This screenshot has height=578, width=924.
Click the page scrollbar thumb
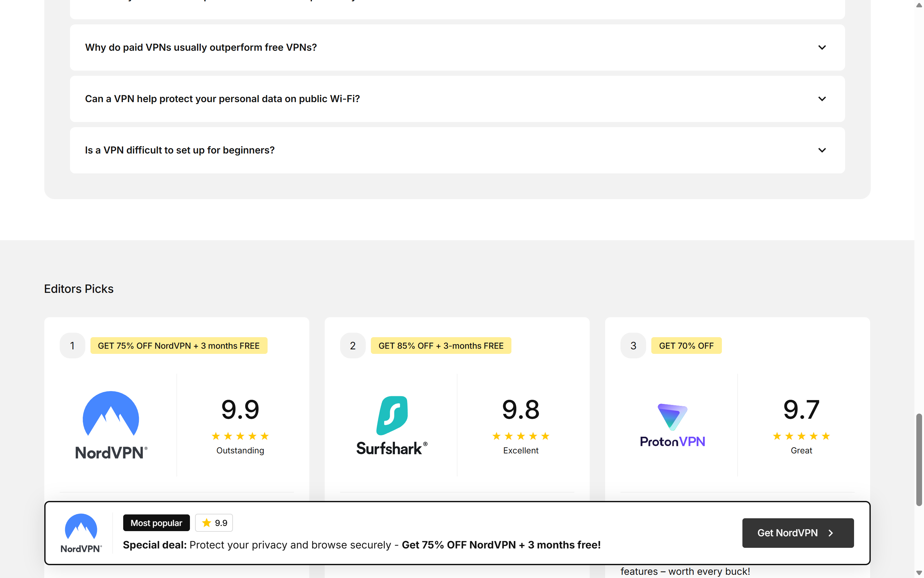click(919, 460)
